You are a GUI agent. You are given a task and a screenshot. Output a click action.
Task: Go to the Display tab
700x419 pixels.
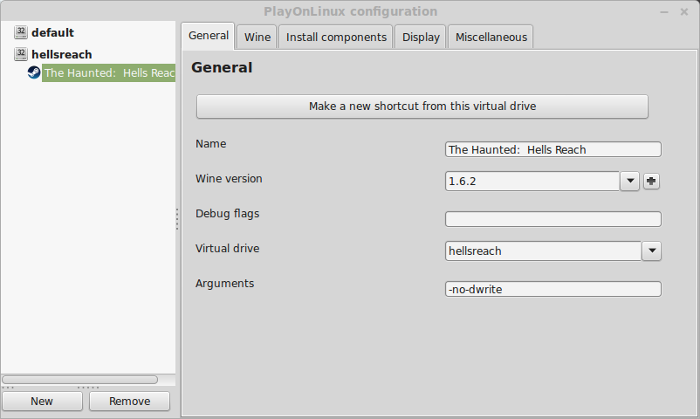click(x=421, y=37)
